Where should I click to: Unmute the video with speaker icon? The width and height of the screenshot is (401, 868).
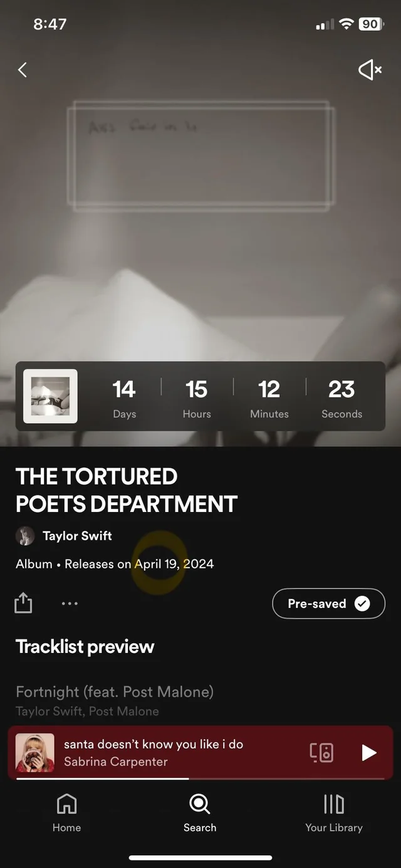pyautogui.click(x=370, y=70)
